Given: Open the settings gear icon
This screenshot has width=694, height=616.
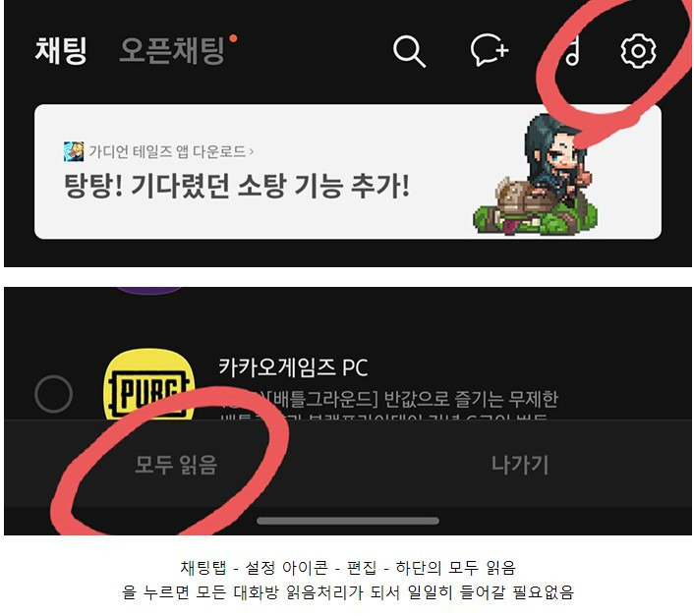Looking at the screenshot, I should [x=638, y=51].
